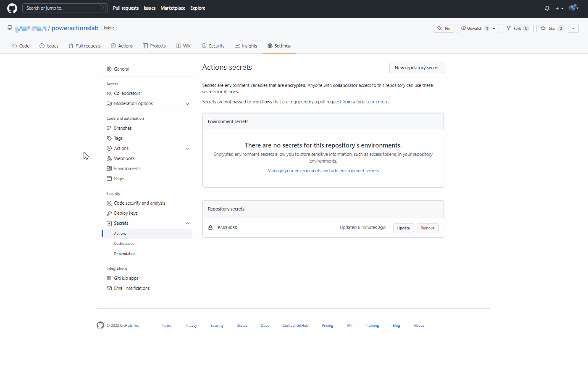The width and height of the screenshot is (588, 371).
Task: Expand the Moderation options chevron
Action: click(x=187, y=104)
